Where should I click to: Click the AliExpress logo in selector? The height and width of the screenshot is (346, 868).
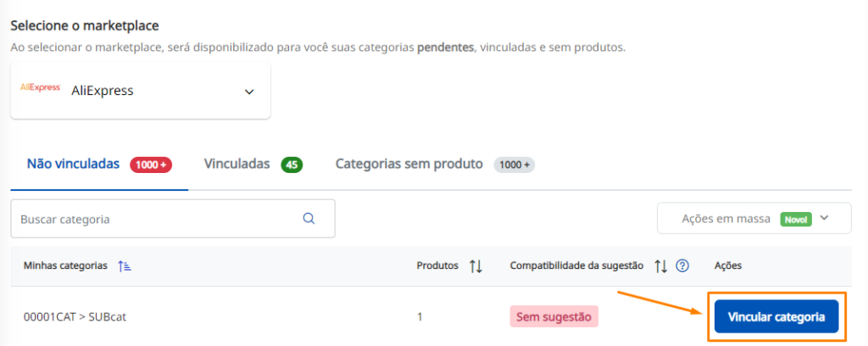(x=40, y=87)
